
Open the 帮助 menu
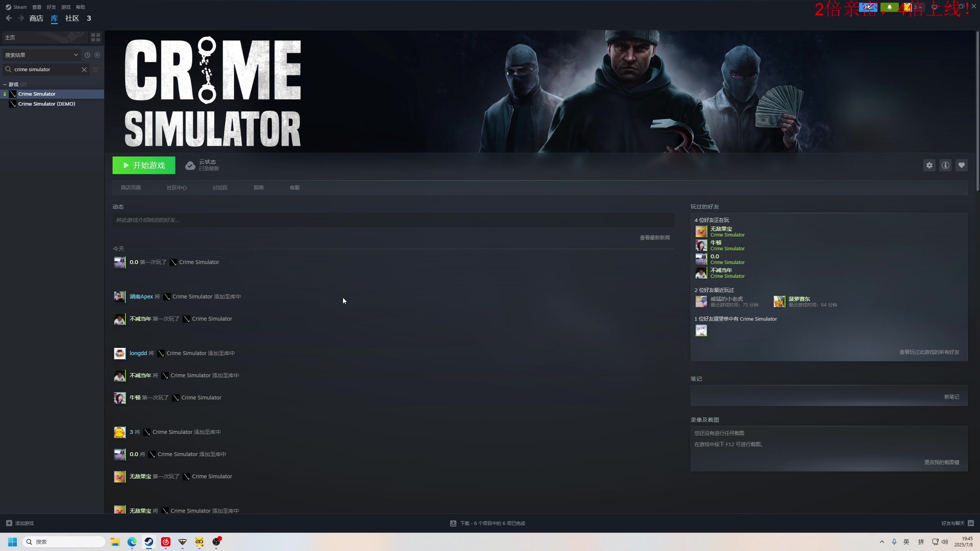[x=80, y=7]
